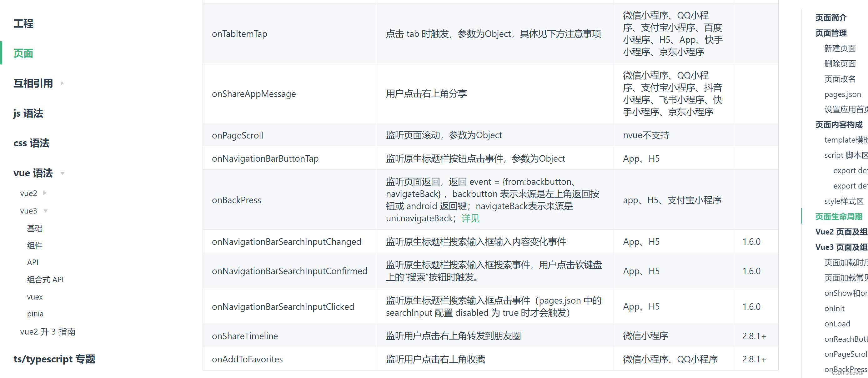The height and width of the screenshot is (378, 868).
Task: Jump to 新建页面 outline entry
Action: point(840,48)
